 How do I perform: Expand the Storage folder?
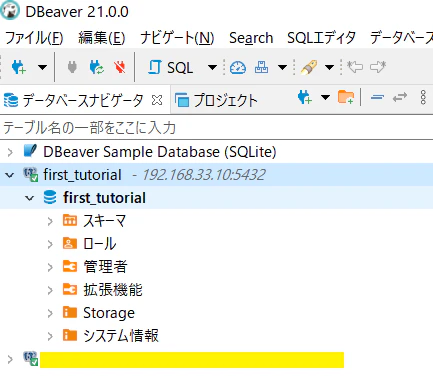point(50,313)
